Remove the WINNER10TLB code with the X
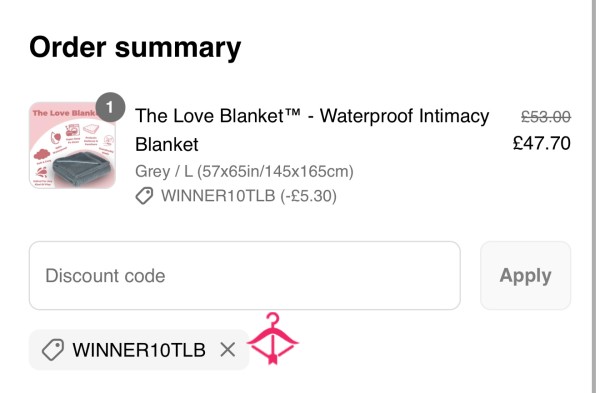 [228, 349]
